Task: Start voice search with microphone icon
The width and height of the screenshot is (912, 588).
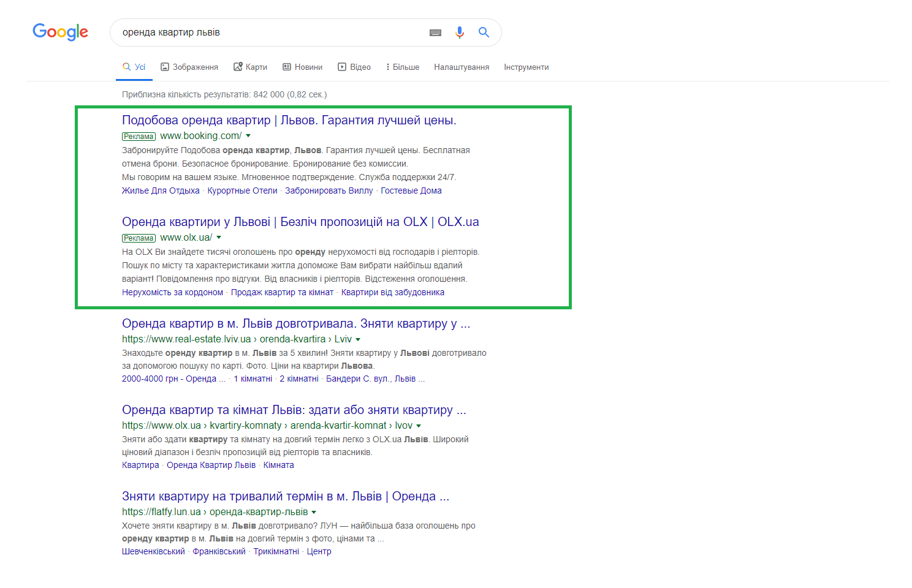Action: point(460,32)
